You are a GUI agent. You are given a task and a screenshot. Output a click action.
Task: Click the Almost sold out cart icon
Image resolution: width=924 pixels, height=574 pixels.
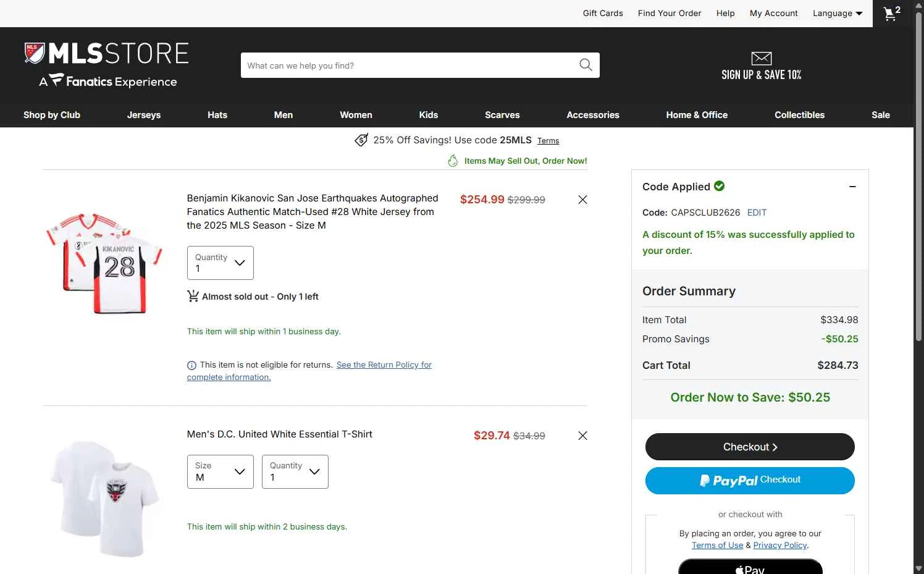[x=193, y=296]
